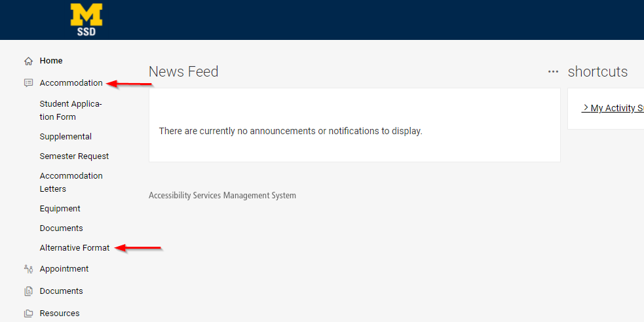Open top-level Documents menu item

tap(61, 291)
